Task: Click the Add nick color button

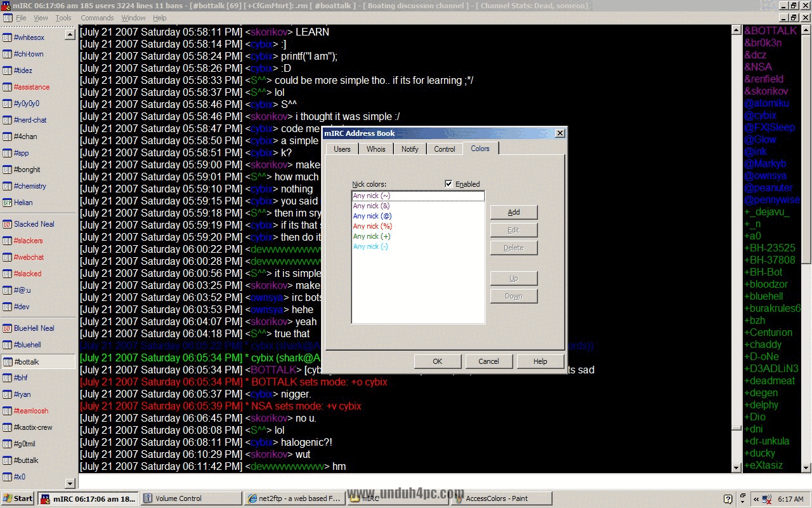Action: [x=514, y=212]
